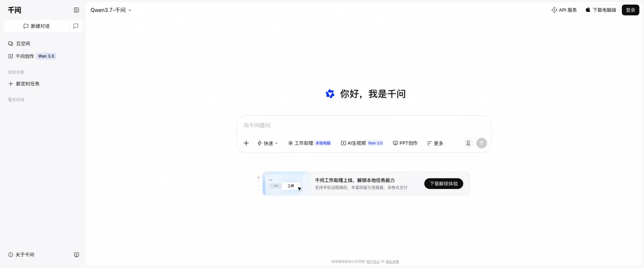Screen dimensions: 644x268
Task: Click the 千问 logo in the sidebar
Action: tap(15, 10)
